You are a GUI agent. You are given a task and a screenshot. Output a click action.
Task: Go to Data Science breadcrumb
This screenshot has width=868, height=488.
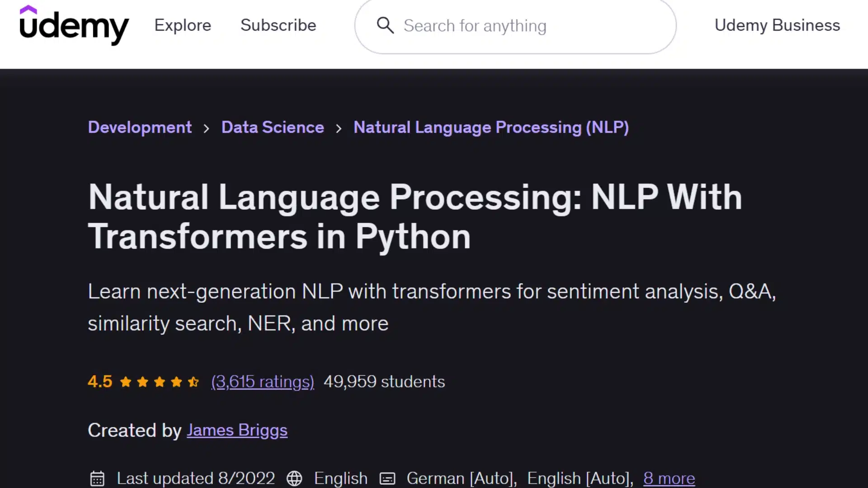coord(273,127)
